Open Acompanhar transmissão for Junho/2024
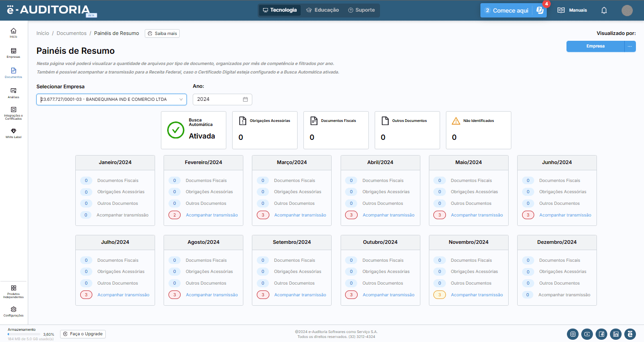 click(565, 215)
